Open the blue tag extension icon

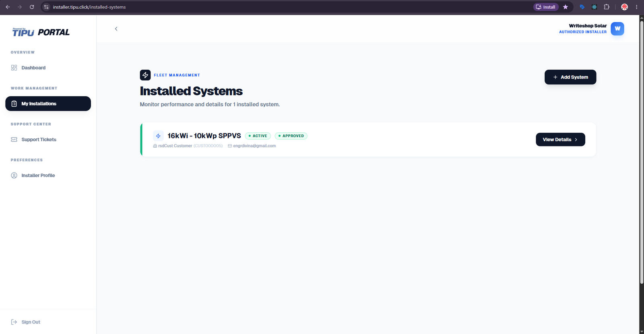point(582,7)
